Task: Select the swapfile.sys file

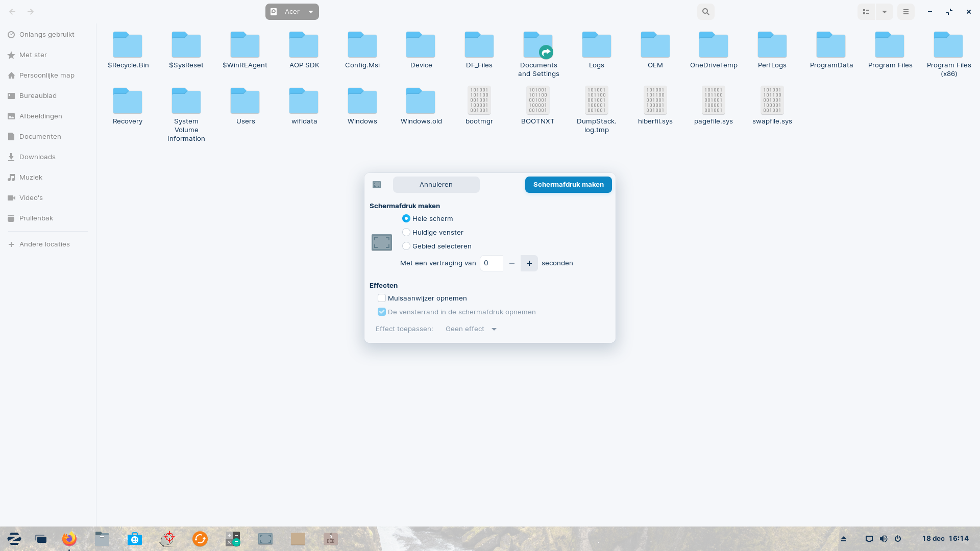Action: coord(772,106)
